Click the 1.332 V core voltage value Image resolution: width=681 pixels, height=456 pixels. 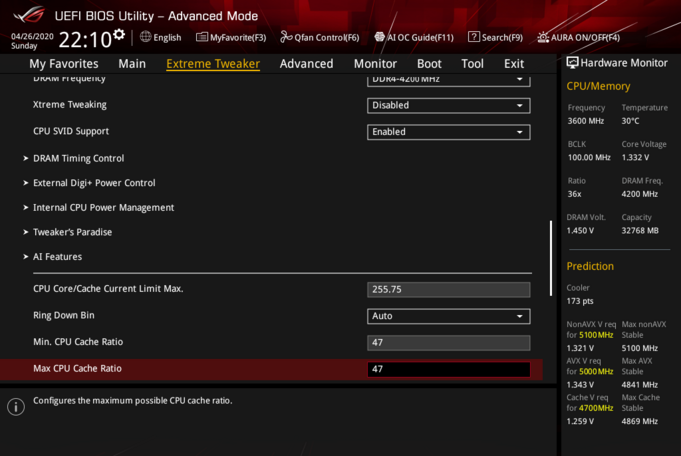point(635,158)
